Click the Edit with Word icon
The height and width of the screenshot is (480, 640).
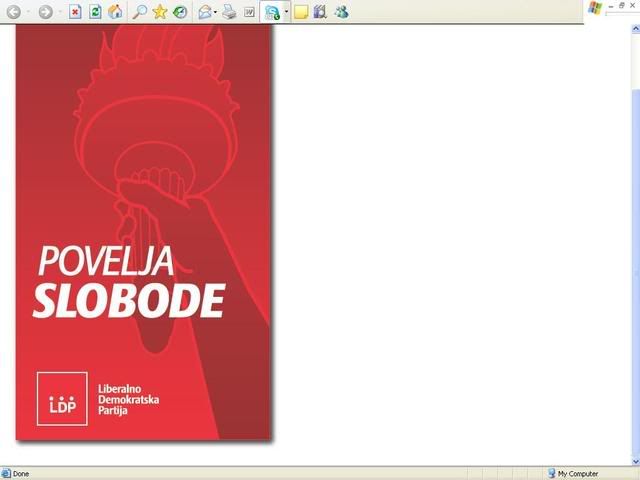(249, 12)
